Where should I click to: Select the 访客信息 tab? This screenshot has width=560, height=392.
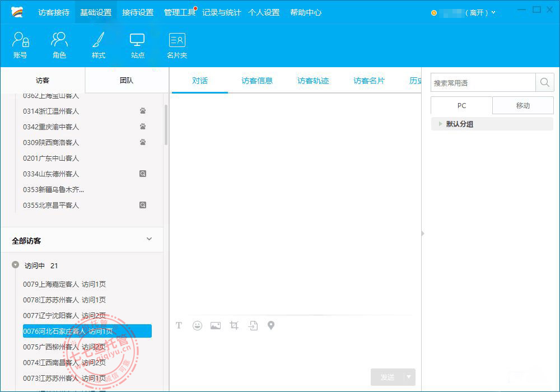[x=257, y=81]
